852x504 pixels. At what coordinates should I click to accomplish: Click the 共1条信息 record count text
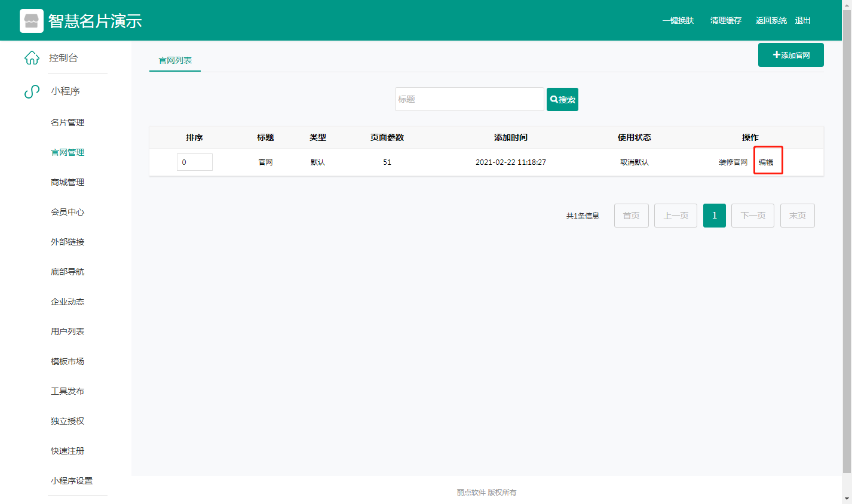point(583,216)
